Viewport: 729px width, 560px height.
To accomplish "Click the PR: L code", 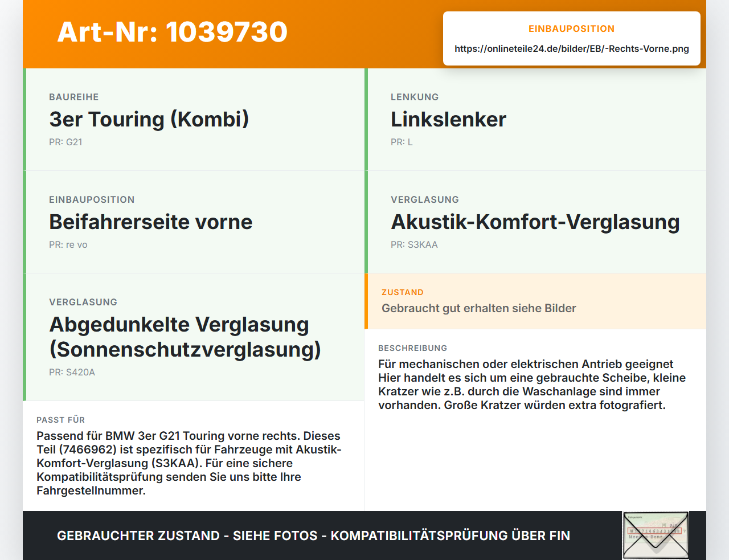I will point(402,142).
